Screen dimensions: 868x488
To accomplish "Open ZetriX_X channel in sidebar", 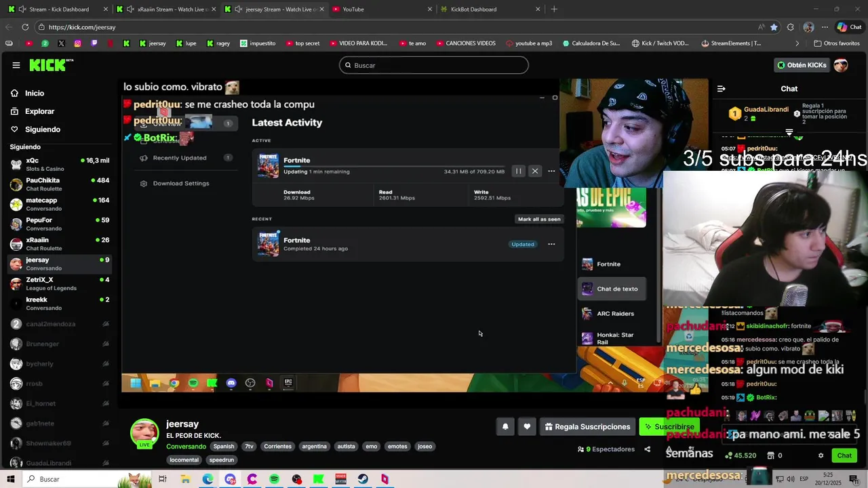I will click(60, 283).
